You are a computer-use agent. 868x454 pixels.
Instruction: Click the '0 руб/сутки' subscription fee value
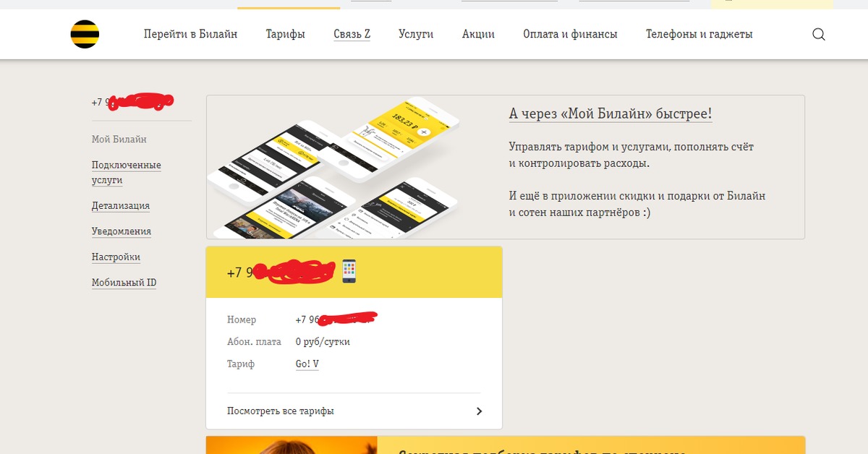click(323, 342)
